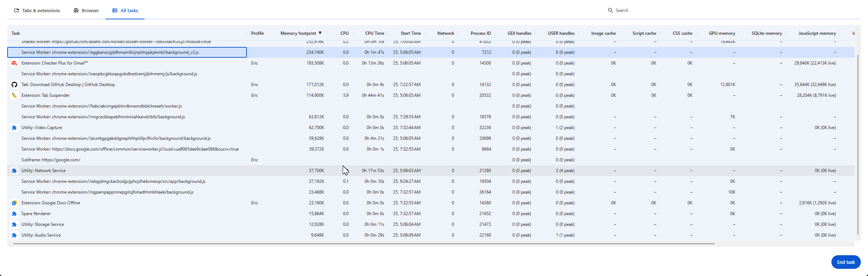Click the Google Docs Offline extension icon
Screen dimensions: 868x276
pos(14,203)
